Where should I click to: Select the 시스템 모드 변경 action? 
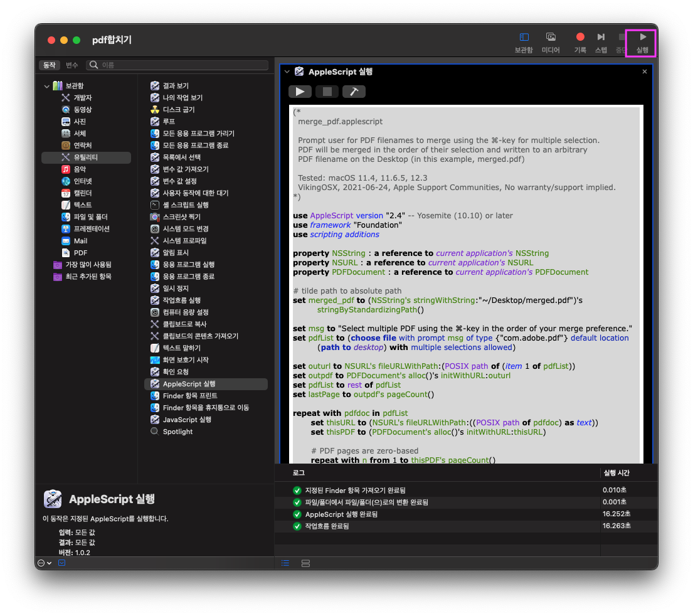point(186,229)
